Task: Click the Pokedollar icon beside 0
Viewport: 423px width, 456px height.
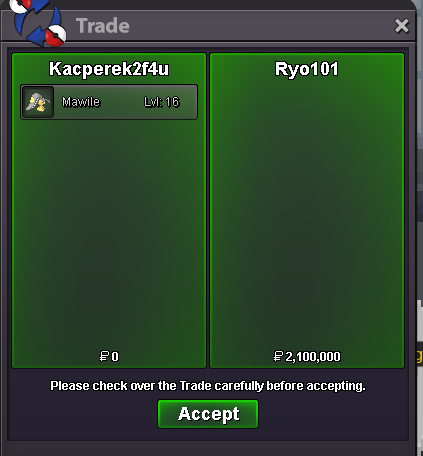Action: [x=104, y=356]
